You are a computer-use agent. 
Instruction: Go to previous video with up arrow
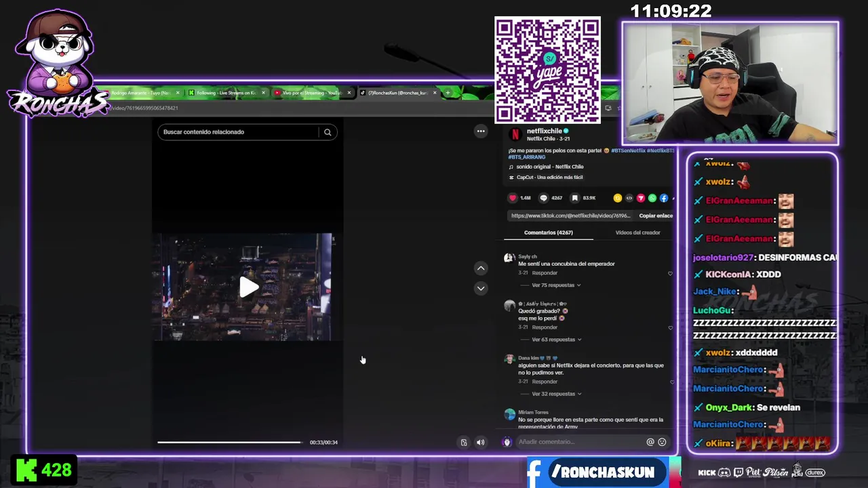coord(481,268)
